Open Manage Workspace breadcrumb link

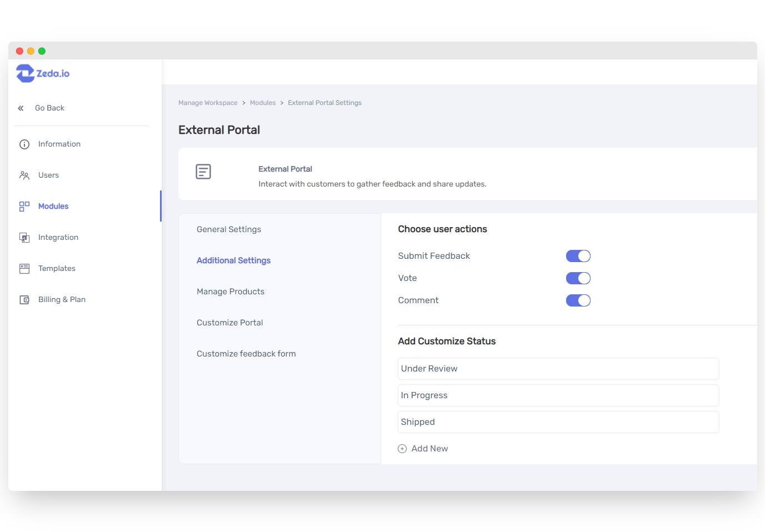pos(208,102)
